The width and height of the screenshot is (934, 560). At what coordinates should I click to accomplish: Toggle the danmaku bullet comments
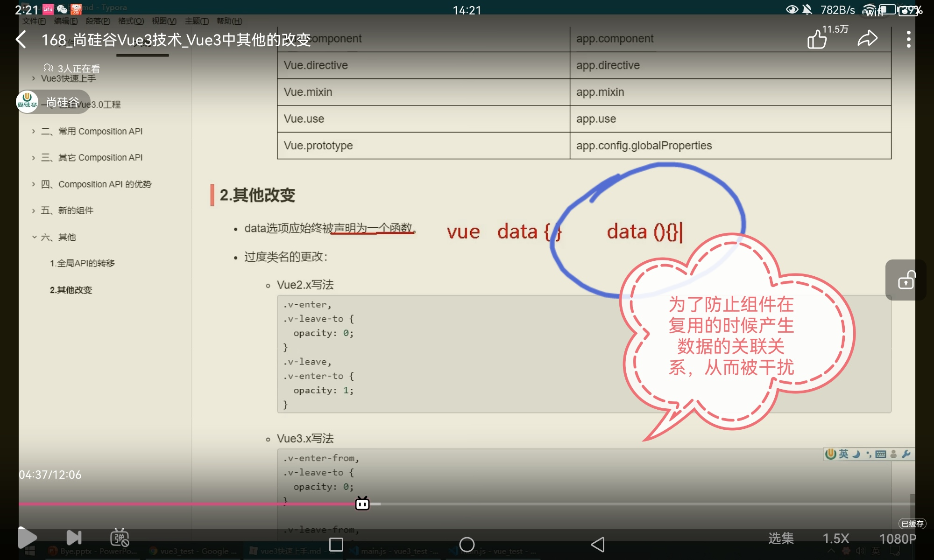(x=120, y=538)
